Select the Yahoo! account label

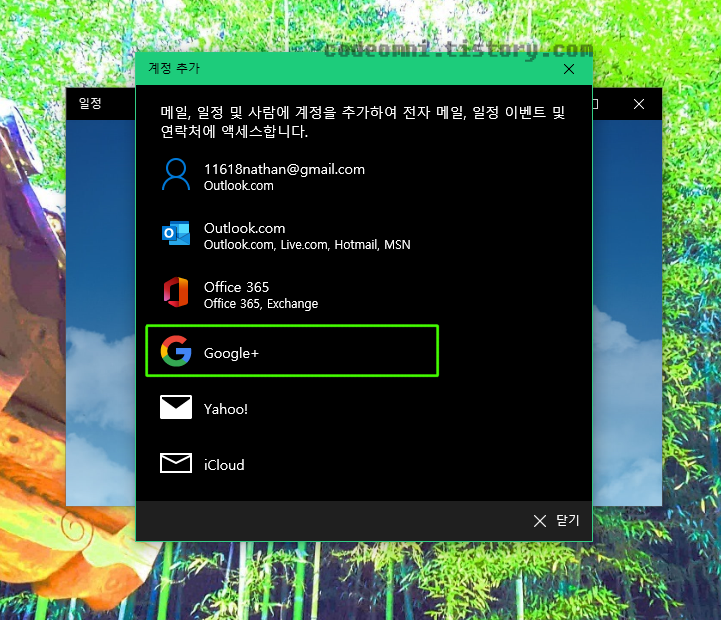[226, 409]
